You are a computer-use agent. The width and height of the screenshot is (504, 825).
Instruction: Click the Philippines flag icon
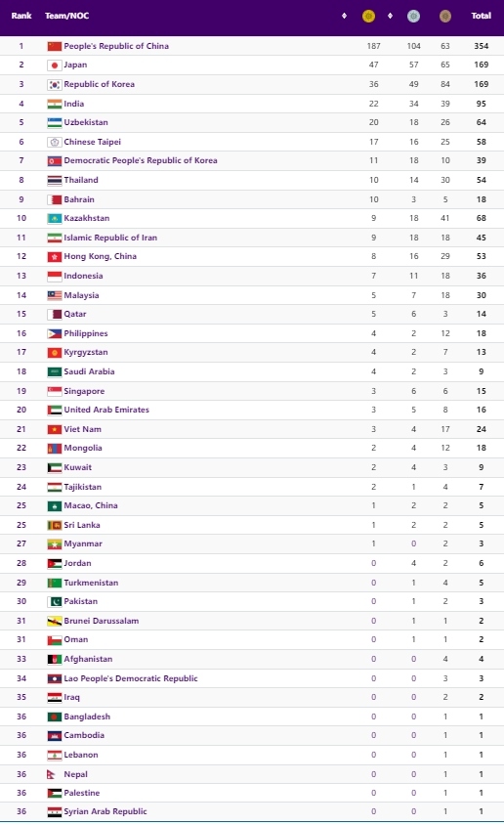[x=54, y=333]
